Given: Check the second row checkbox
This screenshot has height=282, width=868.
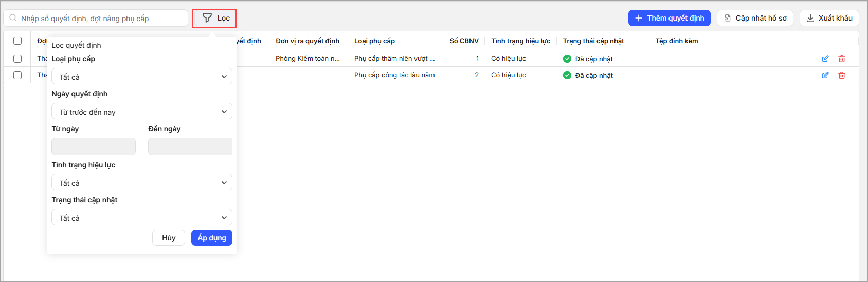Looking at the screenshot, I should click(x=17, y=75).
